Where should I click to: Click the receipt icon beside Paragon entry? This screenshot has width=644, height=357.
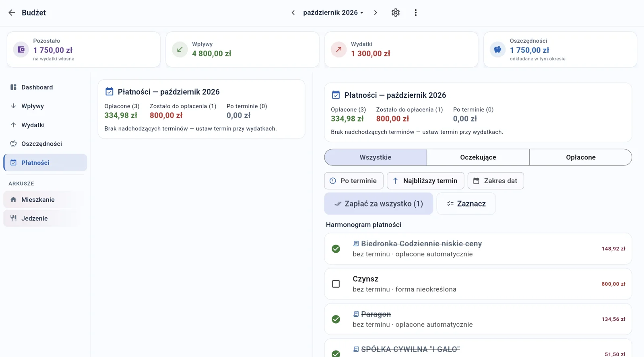[x=356, y=314]
